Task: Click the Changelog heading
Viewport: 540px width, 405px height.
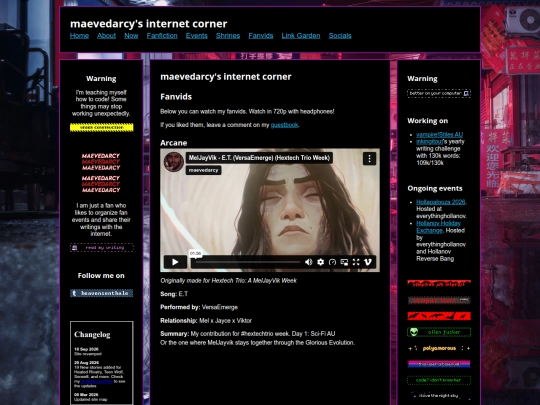Action: (x=92, y=334)
